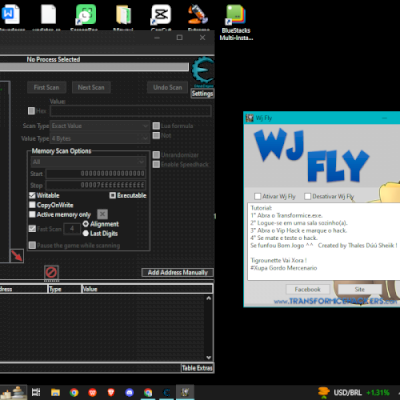Click www.TRANSFORMICEHACKERS.com link
The height and width of the screenshot is (400, 400).
(x=336, y=301)
